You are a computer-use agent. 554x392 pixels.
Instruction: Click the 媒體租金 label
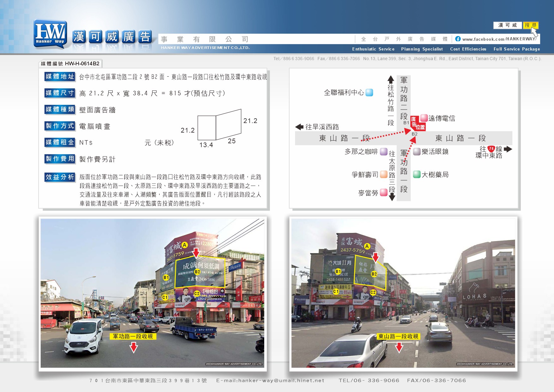pyautogui.click(x=60, y=142)
